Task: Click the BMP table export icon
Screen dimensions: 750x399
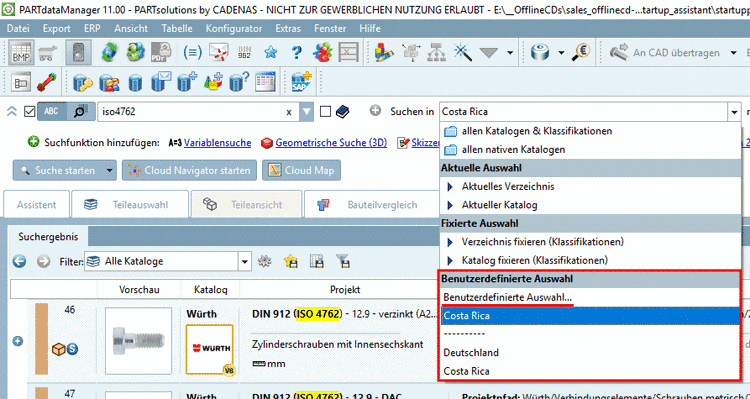Action: pos(21,53)
